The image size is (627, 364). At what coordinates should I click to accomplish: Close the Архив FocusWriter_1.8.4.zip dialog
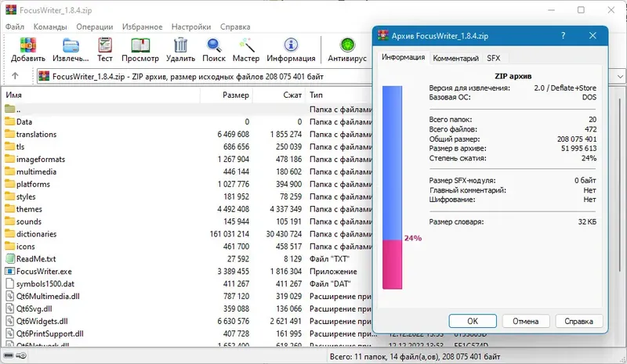coord(593,35)
